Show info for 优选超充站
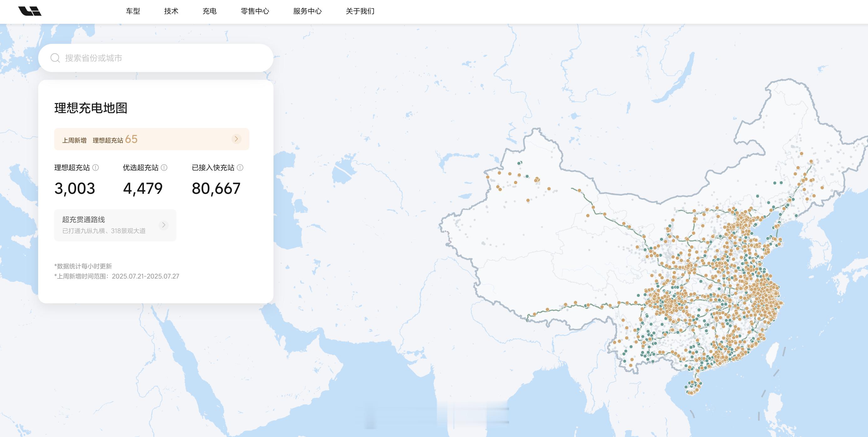This screenshot has width=868, height=437. (x=164, y=167)
